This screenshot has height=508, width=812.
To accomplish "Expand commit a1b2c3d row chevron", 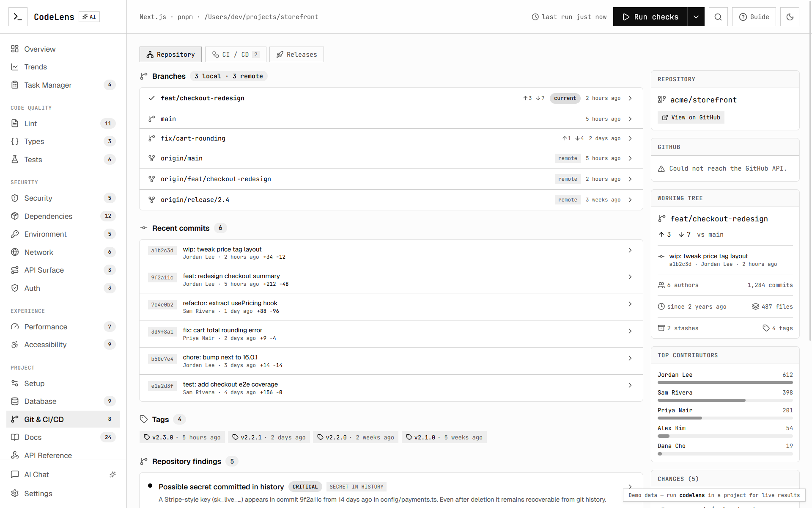I will [630, 250].
